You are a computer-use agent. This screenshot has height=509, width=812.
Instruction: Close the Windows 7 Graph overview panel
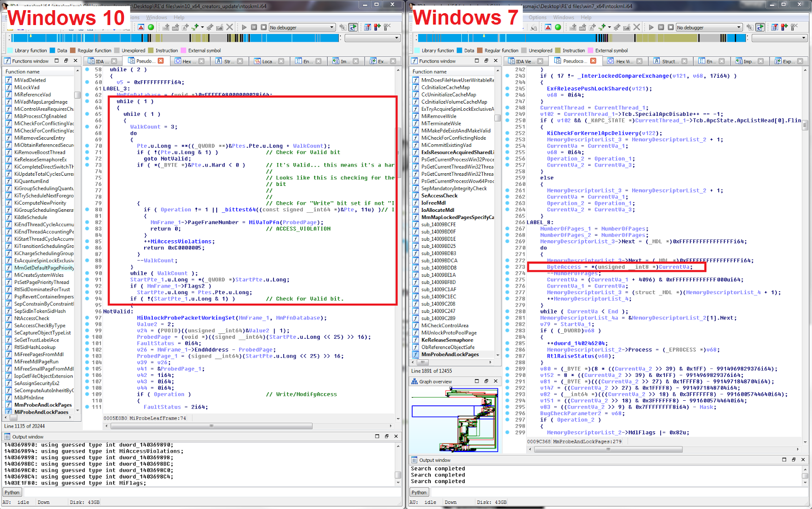(x=496, y=381)
